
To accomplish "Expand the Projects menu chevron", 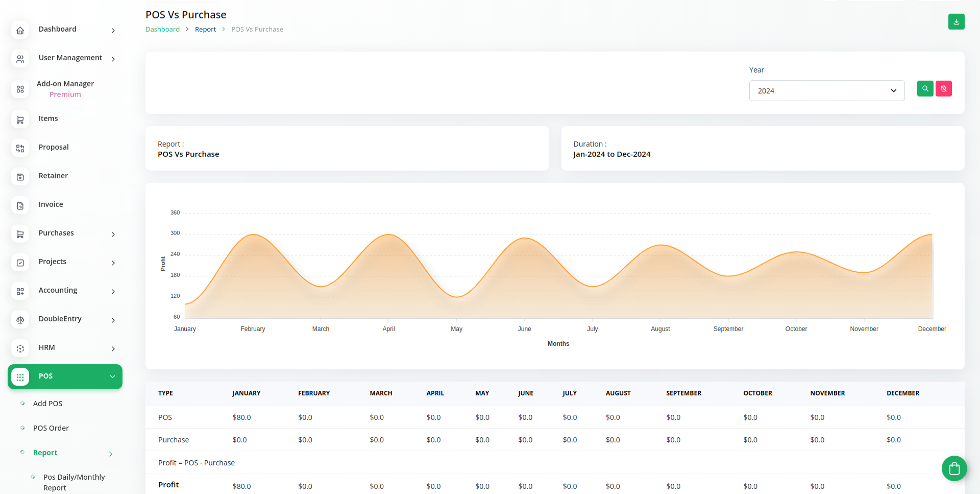I will coord(113,263).
